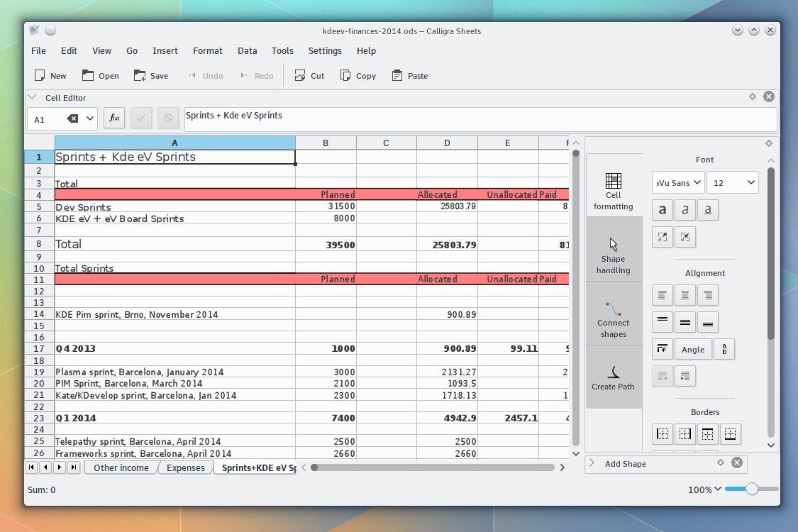
Task: Open the File menu
Action: click(39, 50)
